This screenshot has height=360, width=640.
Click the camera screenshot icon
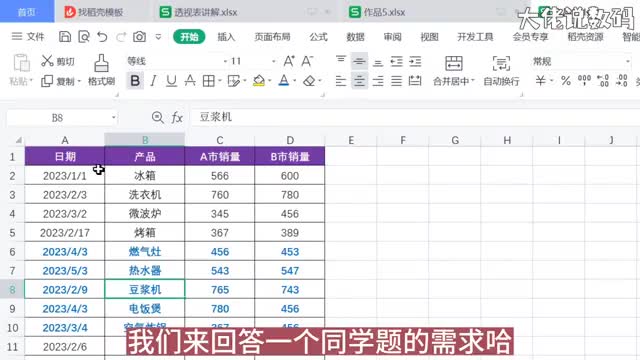pos(140,37)
